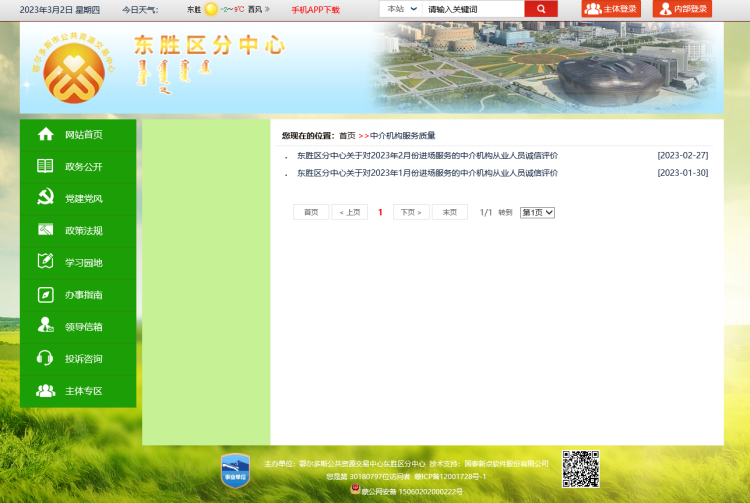The width and height of the screenshot is (750, 503).
Task: Click the red search magnifier button
Action: point(540,9)
